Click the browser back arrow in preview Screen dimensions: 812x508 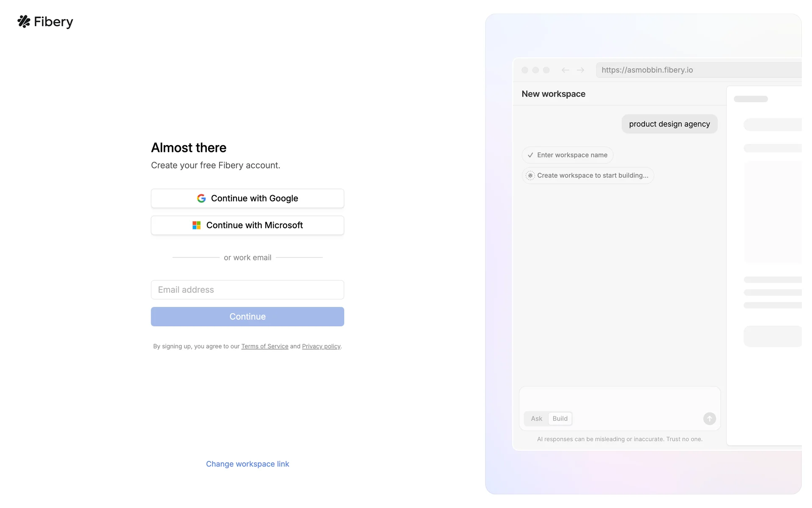click(565, 70)
